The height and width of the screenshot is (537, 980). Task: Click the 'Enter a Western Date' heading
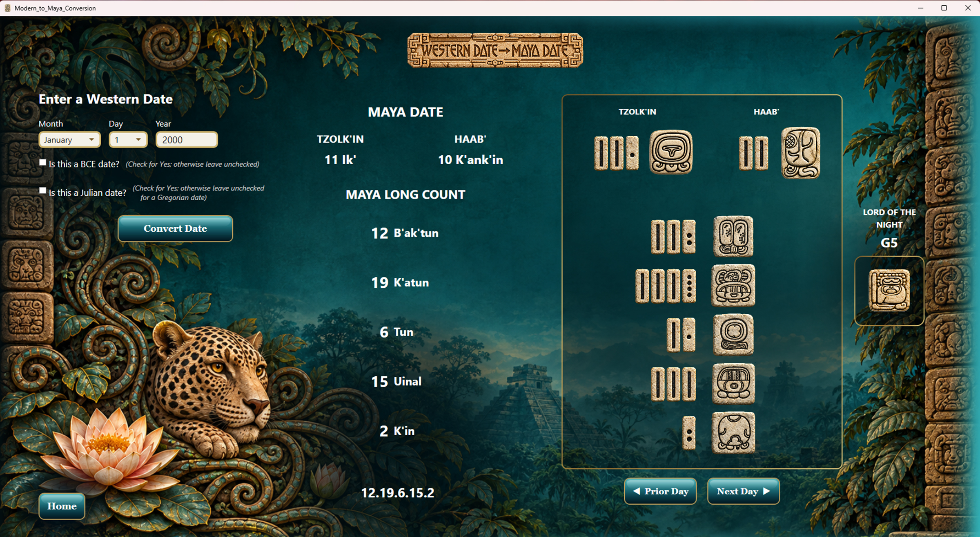point(106,99)
